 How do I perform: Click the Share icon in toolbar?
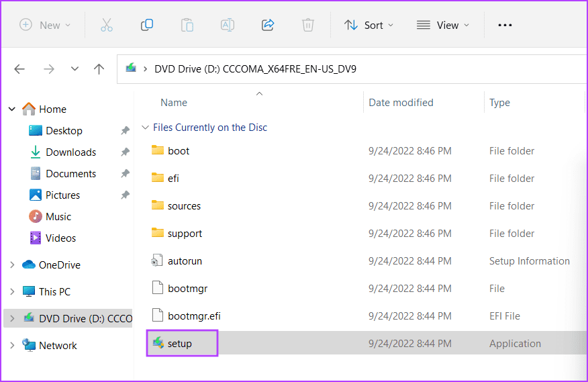[268, 25]
